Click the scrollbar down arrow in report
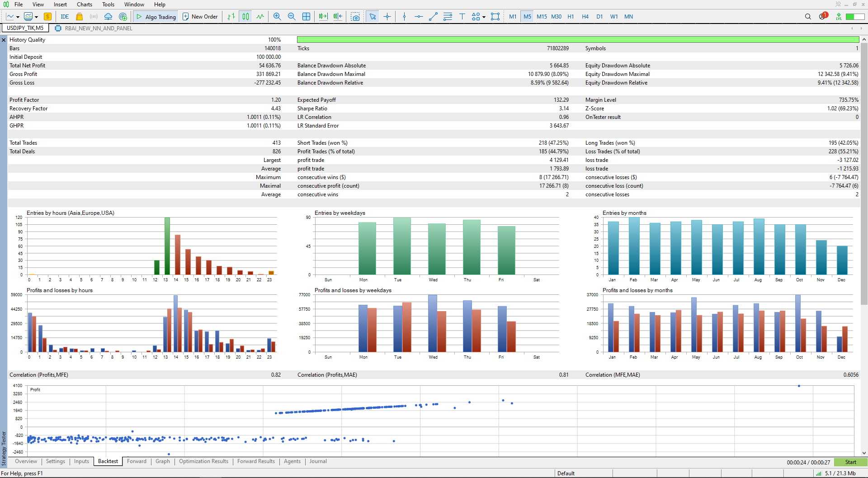 click(864, 453)
